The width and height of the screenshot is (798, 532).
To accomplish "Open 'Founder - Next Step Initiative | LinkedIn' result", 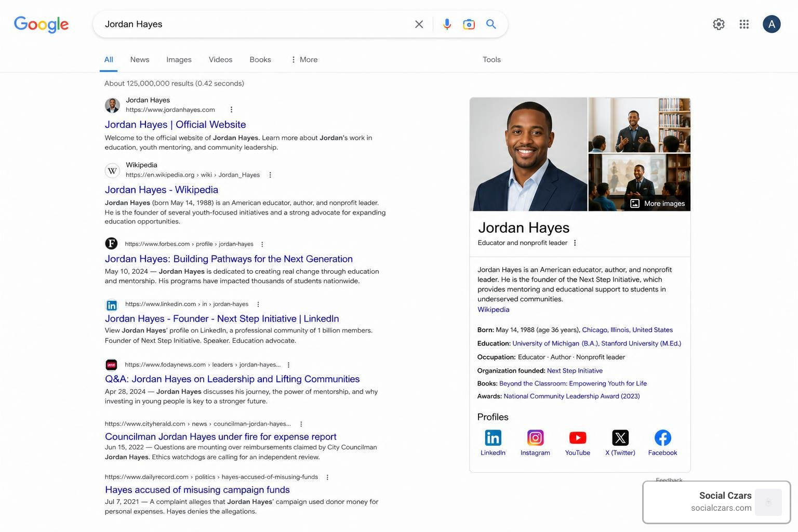I will pyautogui.click(x=222, y=318).
